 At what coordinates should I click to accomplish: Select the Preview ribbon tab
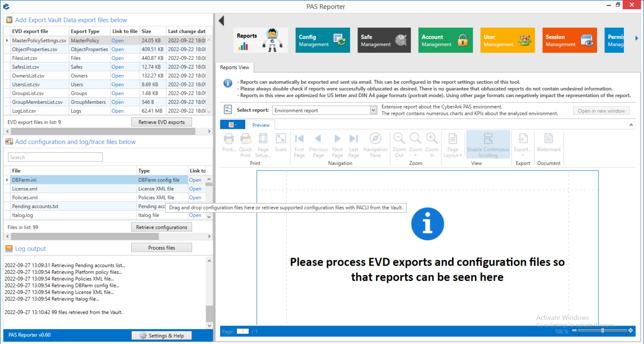tap(261, 125)
